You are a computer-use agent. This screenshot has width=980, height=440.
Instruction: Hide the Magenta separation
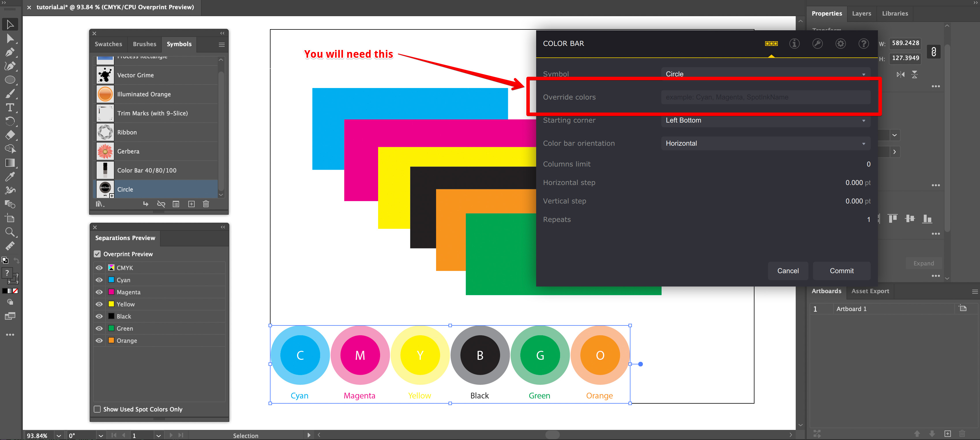(99, 292)
